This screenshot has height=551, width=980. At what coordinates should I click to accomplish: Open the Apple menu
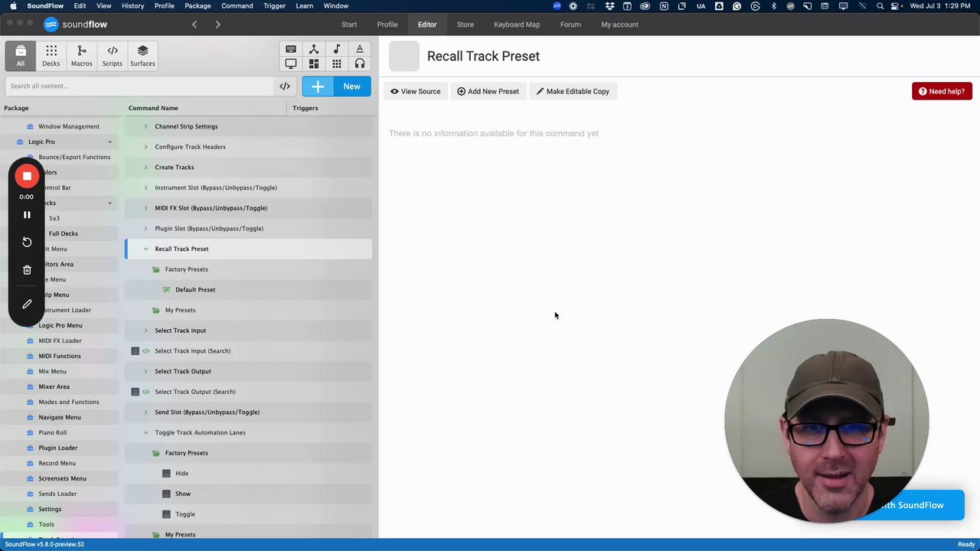(x=13, y=6)
